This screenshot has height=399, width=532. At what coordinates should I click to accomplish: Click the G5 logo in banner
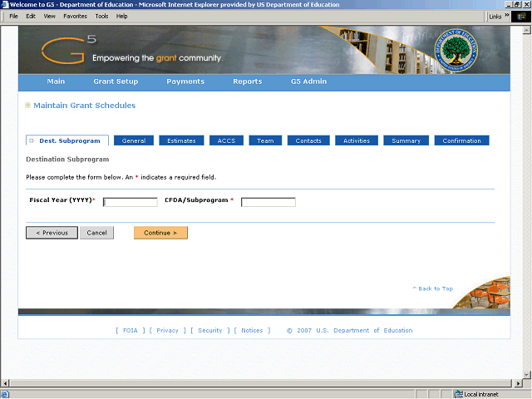[69, 50]
